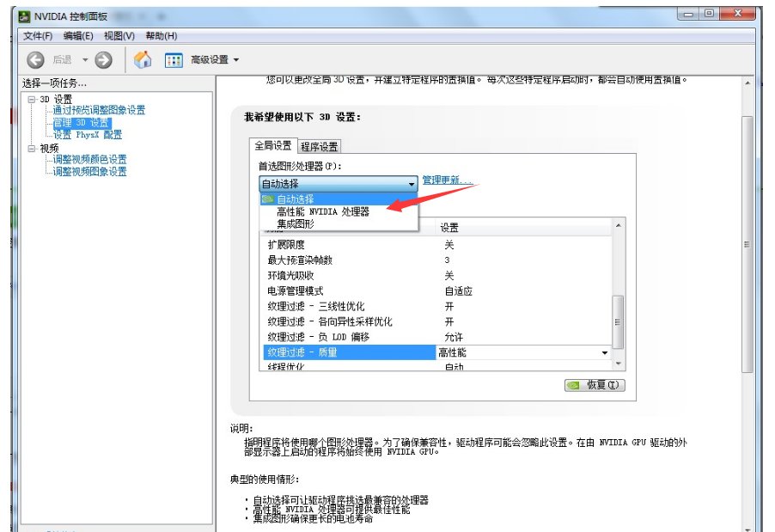Click the back navigation arrow

[x=34, y=59]
